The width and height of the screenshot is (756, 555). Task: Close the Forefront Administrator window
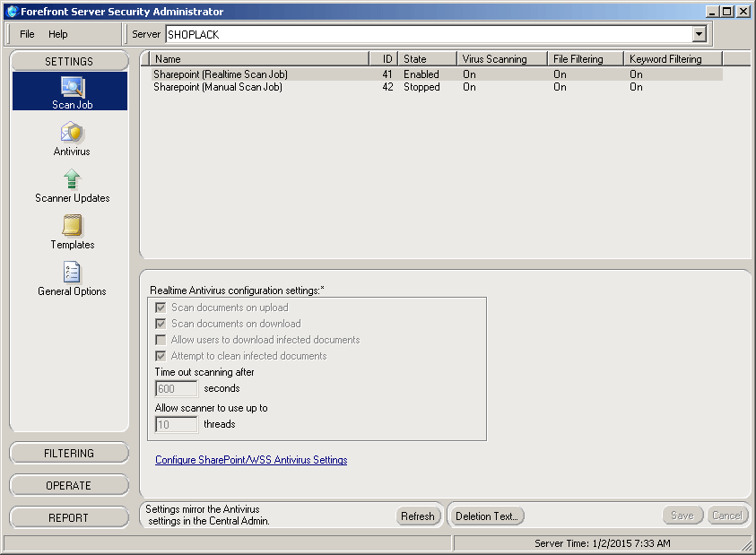743,12
